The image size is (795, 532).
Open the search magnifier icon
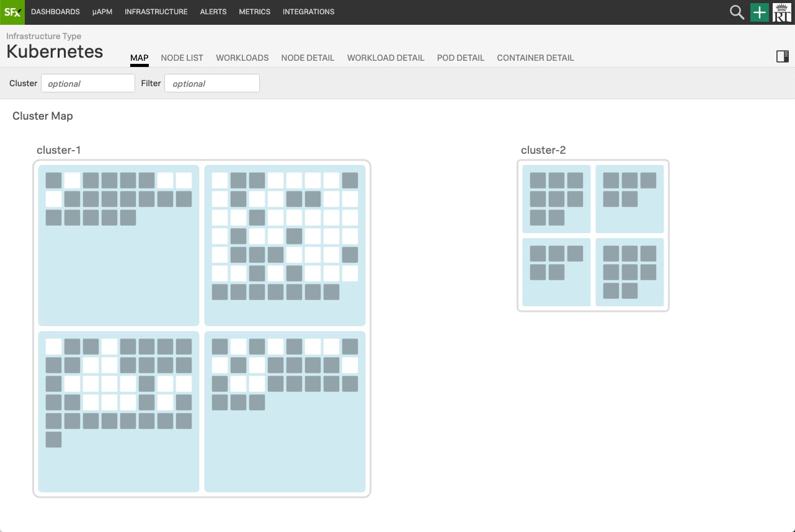tap(737, 12)
